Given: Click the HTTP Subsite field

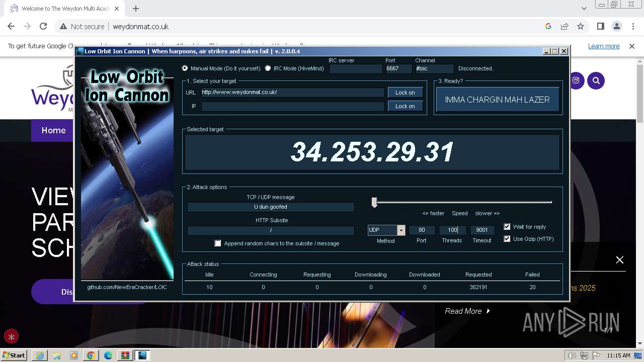Looking at the screenshot, I should (x=271, y=230).
